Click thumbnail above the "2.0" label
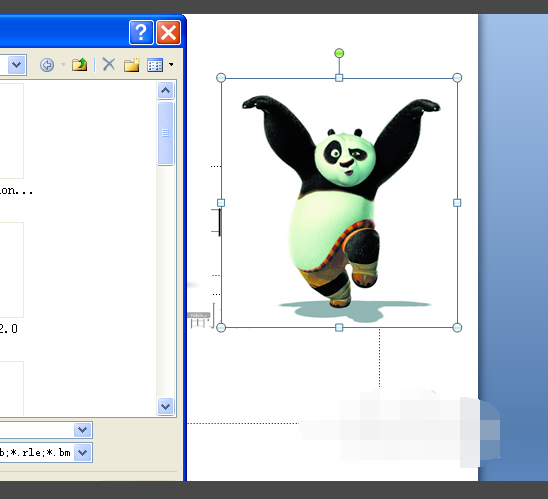Viewport: 548px width, 499px height. (x=12, y=270)
